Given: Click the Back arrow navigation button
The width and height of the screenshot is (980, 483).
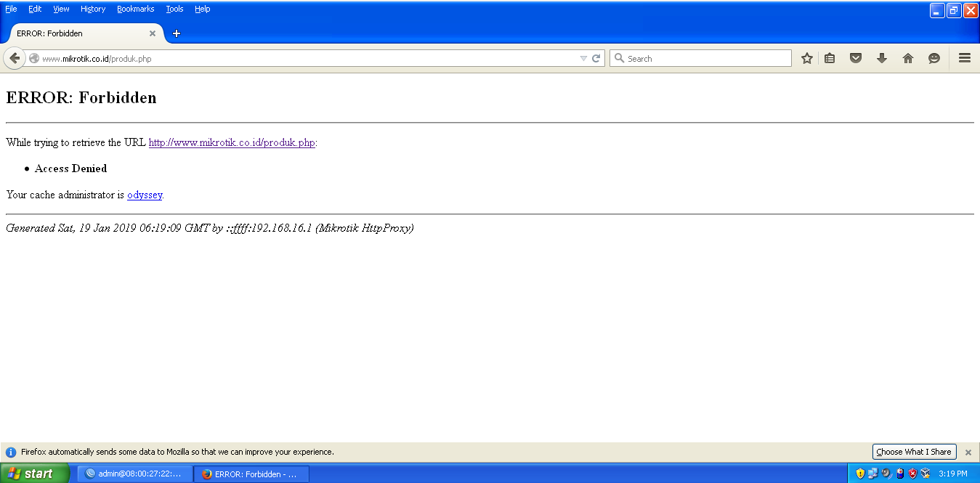Looking at the screenshot, I should coord(15,58).
